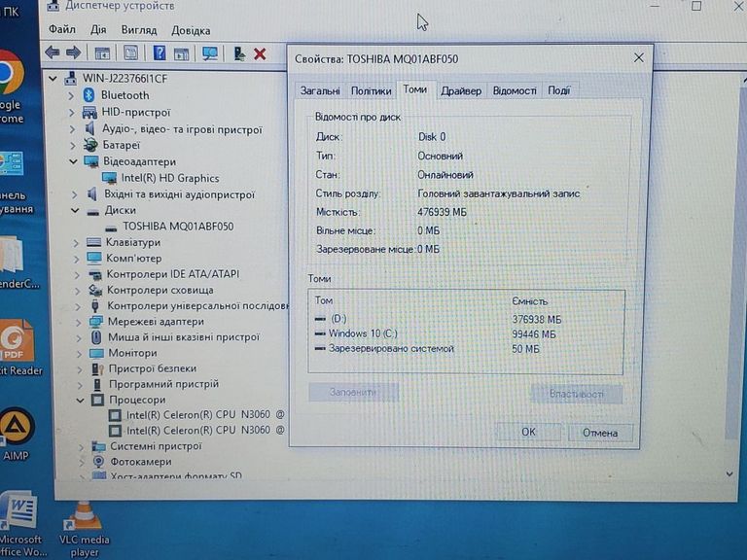Open the Файл menu
Screen dimensions: 747x560
pos(62,29)
